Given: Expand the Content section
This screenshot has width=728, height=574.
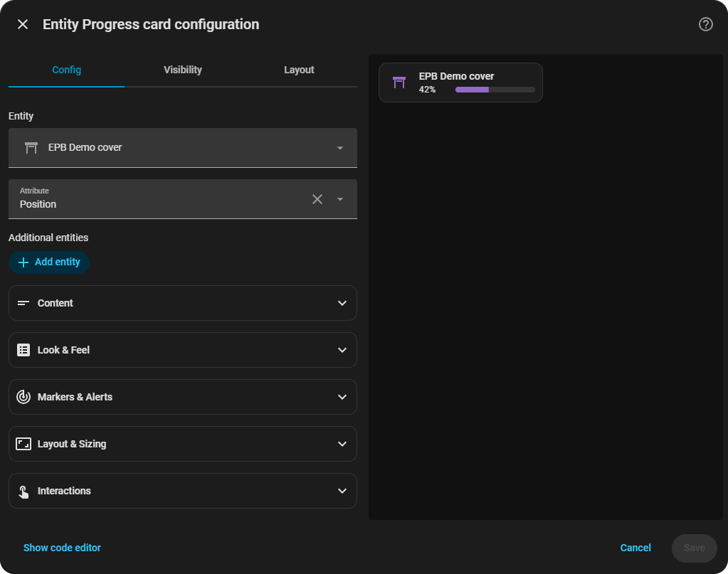Looking at the screenshot, I should click(x=182, y=303).
